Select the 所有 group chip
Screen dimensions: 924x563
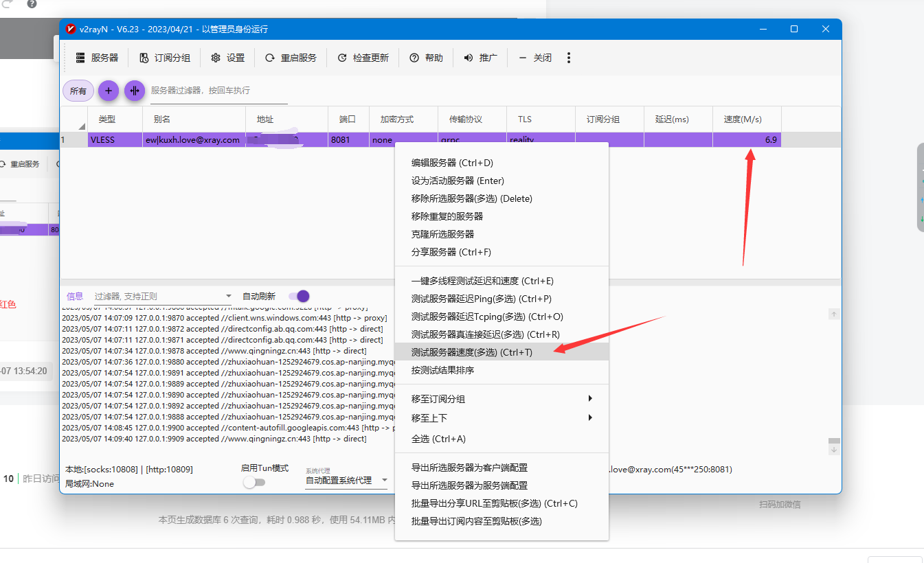78,91
